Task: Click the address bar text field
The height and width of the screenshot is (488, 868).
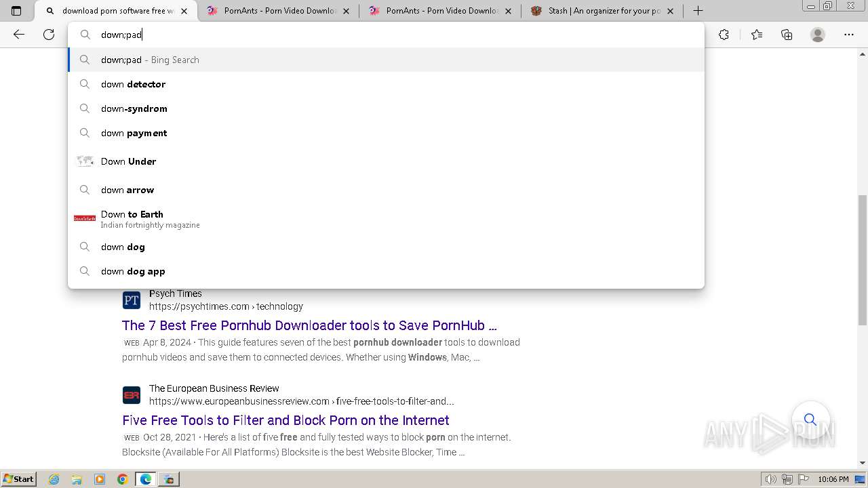Action: (386, 35)
